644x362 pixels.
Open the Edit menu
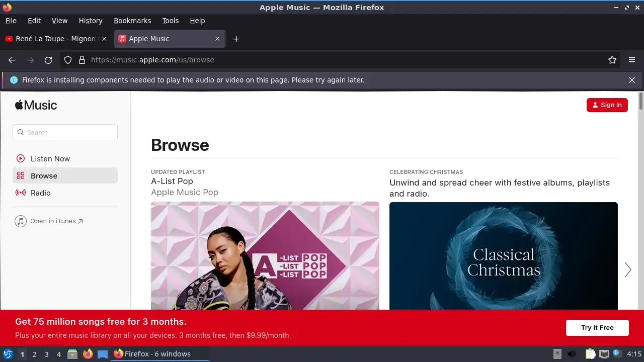pos(34,21)
